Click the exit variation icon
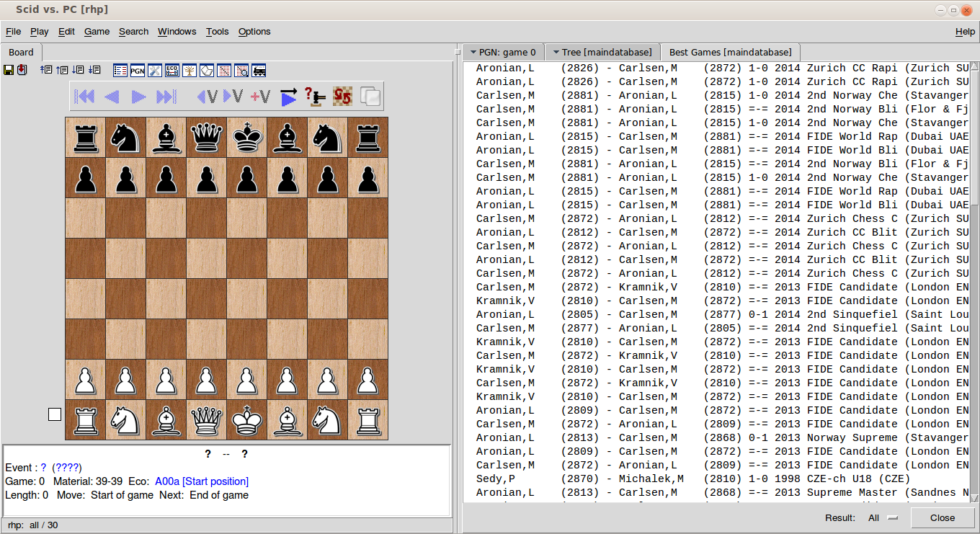980x534 pixels. (x=207, y=97)
